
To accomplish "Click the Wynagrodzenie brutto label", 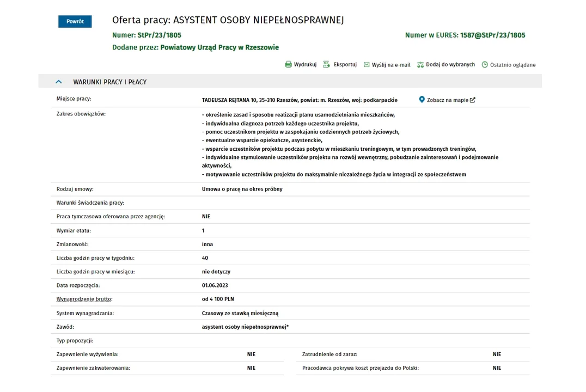I will [84, 299].
